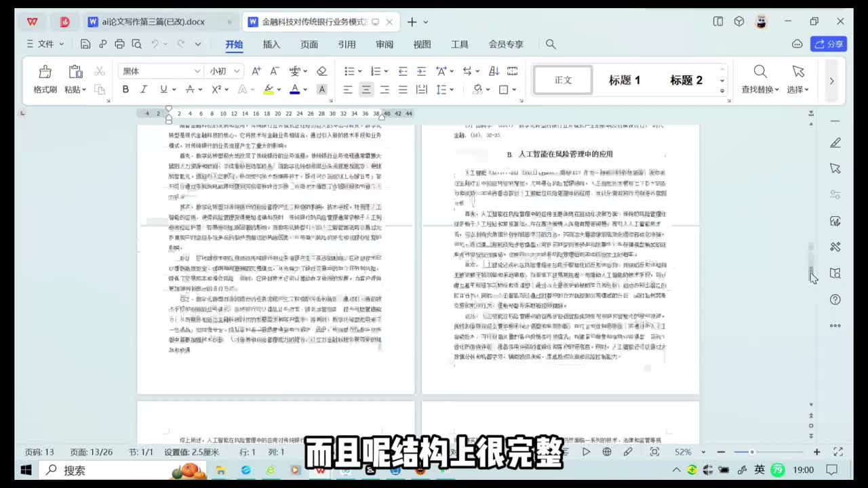Toggle italic formatting
Viewport: 868px width, 488px height.
[144, 89]
